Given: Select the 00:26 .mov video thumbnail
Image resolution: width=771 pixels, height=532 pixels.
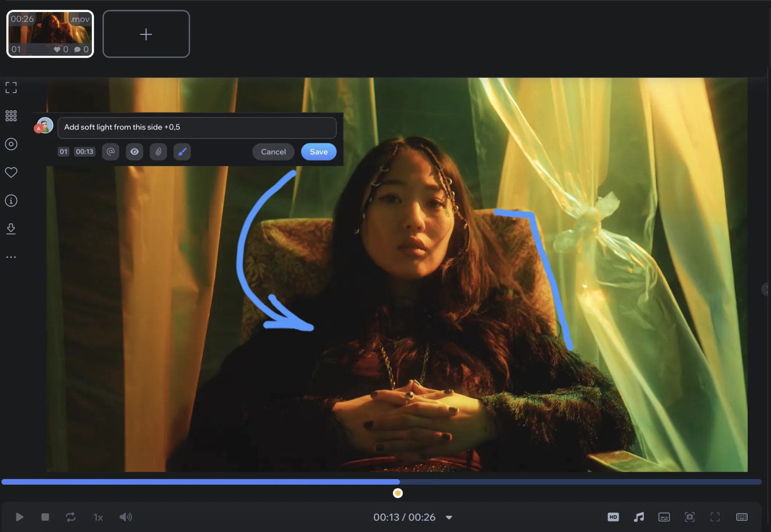Looking at the screenshot, I should click(50, 34).
